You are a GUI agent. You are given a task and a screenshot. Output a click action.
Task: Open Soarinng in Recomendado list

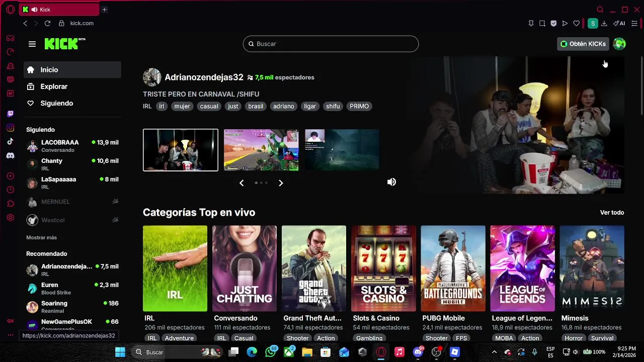(x=72, y=307)
